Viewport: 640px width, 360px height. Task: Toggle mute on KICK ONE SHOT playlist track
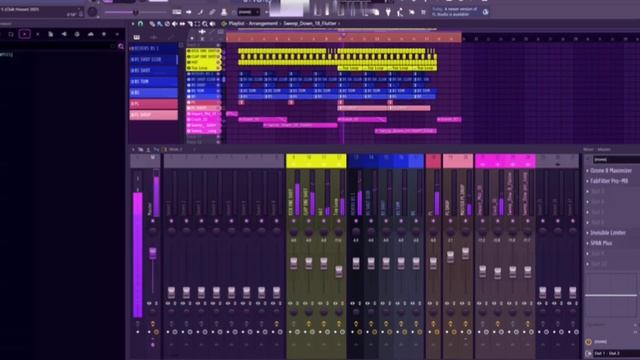219,51
